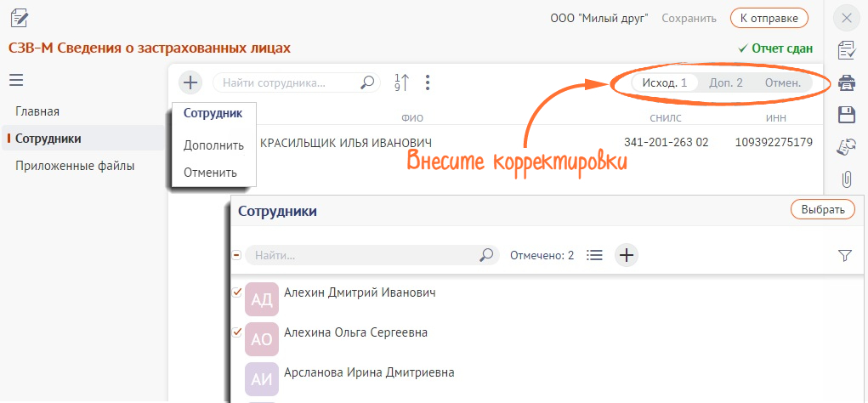Click the К отправке button
Viewport: 868px width, 403px height.
769,18
